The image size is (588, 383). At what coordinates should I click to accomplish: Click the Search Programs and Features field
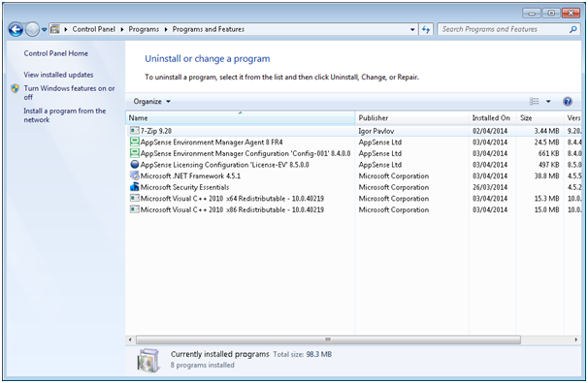[508, 29]
